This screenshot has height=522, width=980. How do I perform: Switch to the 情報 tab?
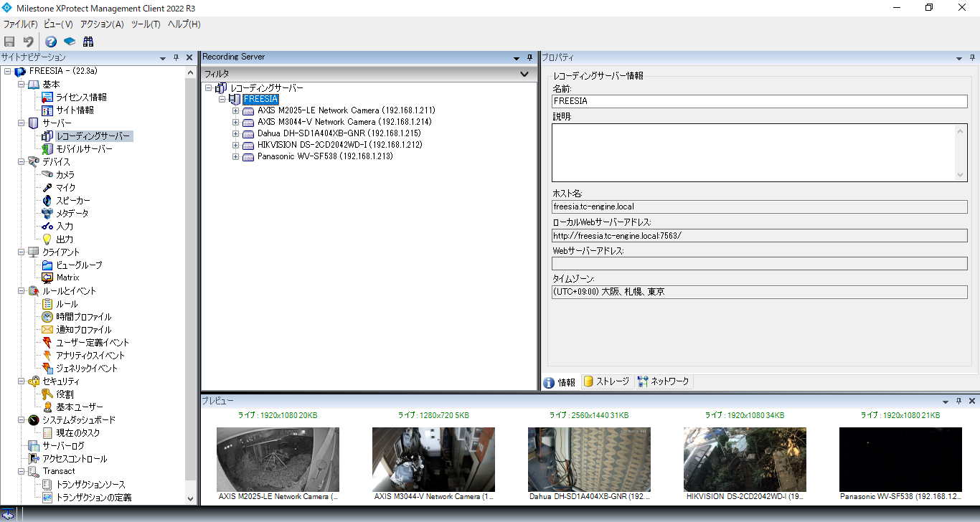pos(560,382)
